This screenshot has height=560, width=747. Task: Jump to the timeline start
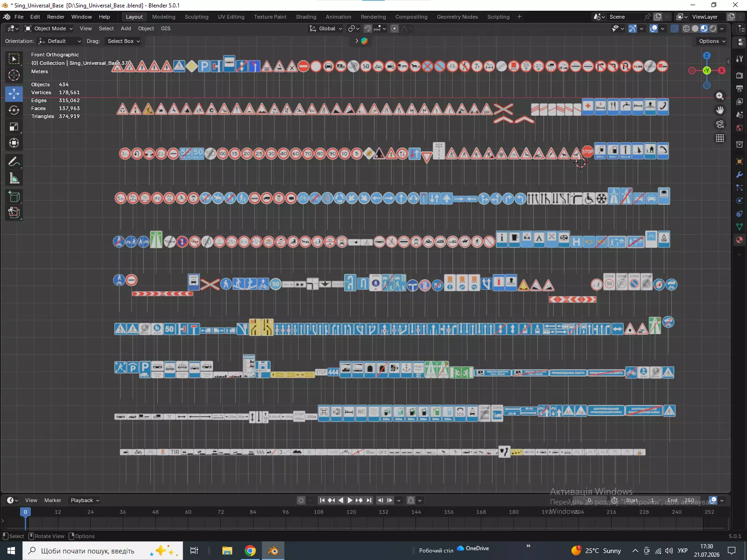(x=322, y=500)
